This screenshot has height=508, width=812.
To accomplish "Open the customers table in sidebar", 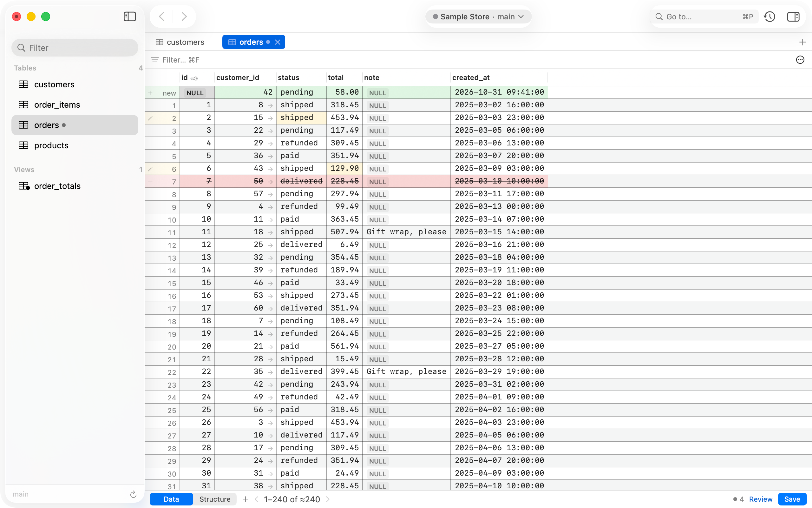I will 75,84.
